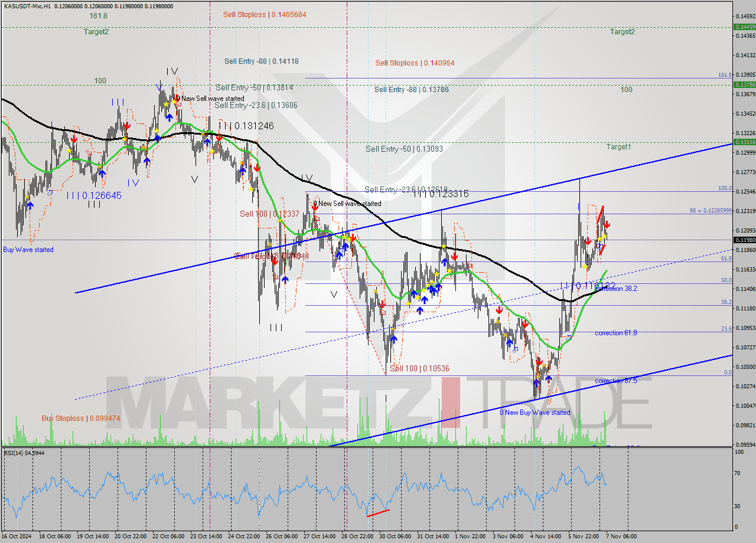Screen dimensions: 756x543
Task: Click the Fibonacci "50.0" level label
Action: [x=727, y=281]
